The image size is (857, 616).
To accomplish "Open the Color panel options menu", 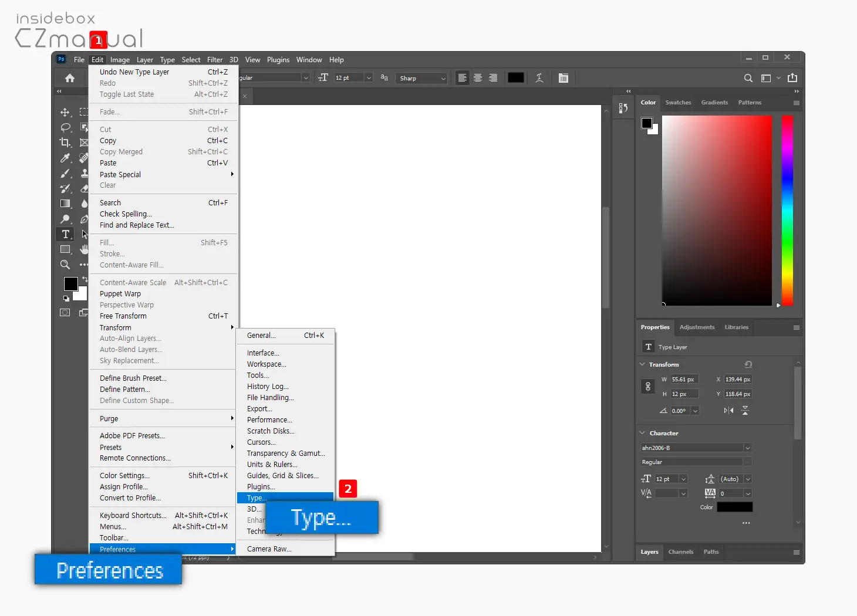I will (x=797, y=103).
